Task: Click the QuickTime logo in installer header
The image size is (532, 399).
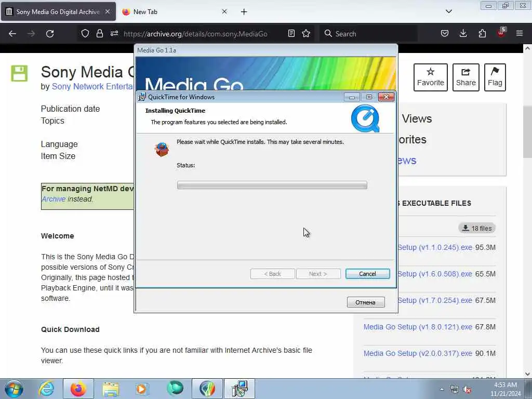Action: (x=365, y=118)
